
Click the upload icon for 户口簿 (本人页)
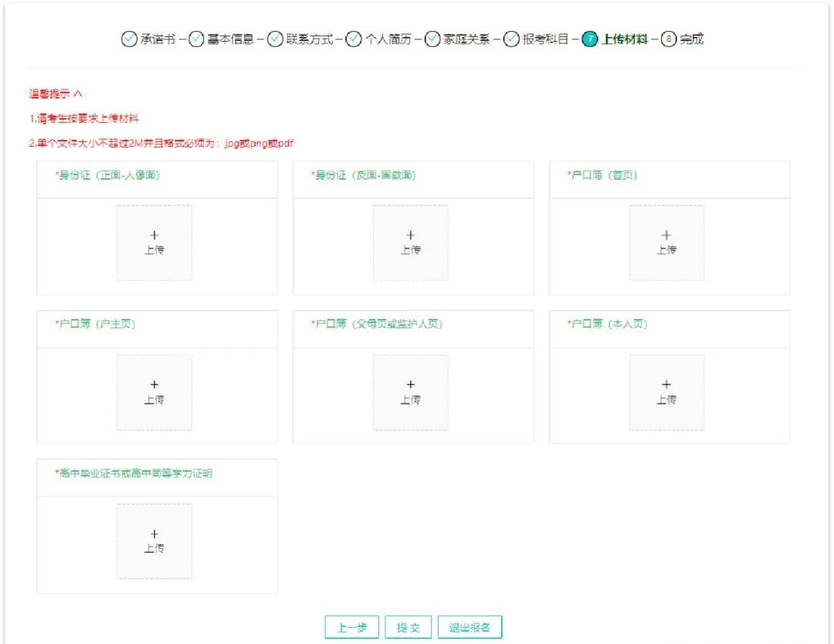click(x=666, y=391)
